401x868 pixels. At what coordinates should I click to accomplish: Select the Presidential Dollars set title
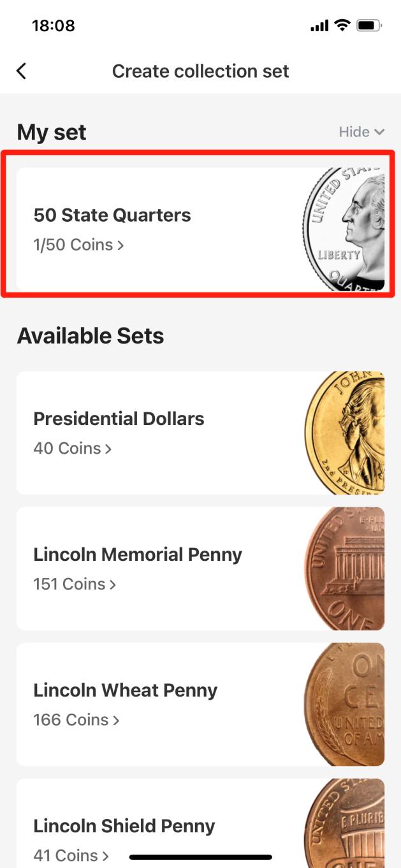point(119,419)
